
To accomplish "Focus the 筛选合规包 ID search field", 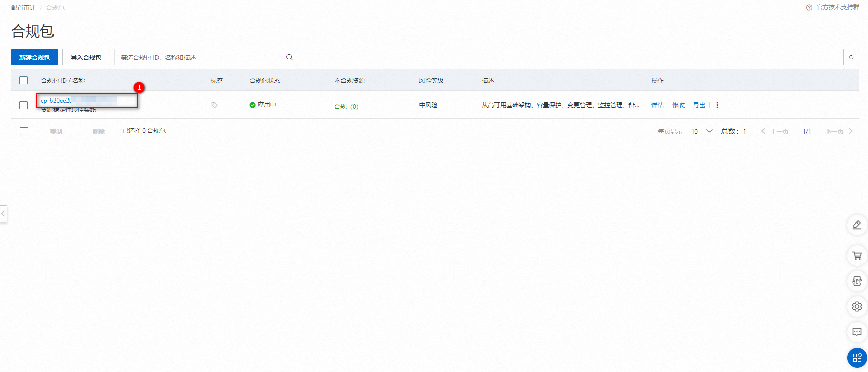I will 198,57.
